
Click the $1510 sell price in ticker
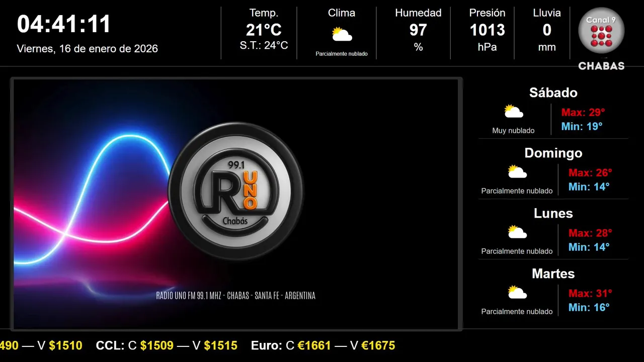pyautogui.click(x=65, y=345)
